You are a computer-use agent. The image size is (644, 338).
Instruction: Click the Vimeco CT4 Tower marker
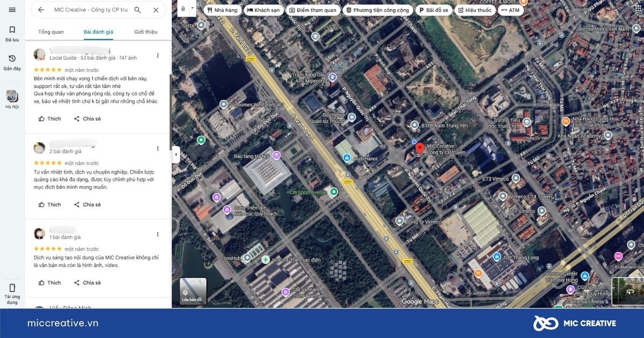pos(503,196)
